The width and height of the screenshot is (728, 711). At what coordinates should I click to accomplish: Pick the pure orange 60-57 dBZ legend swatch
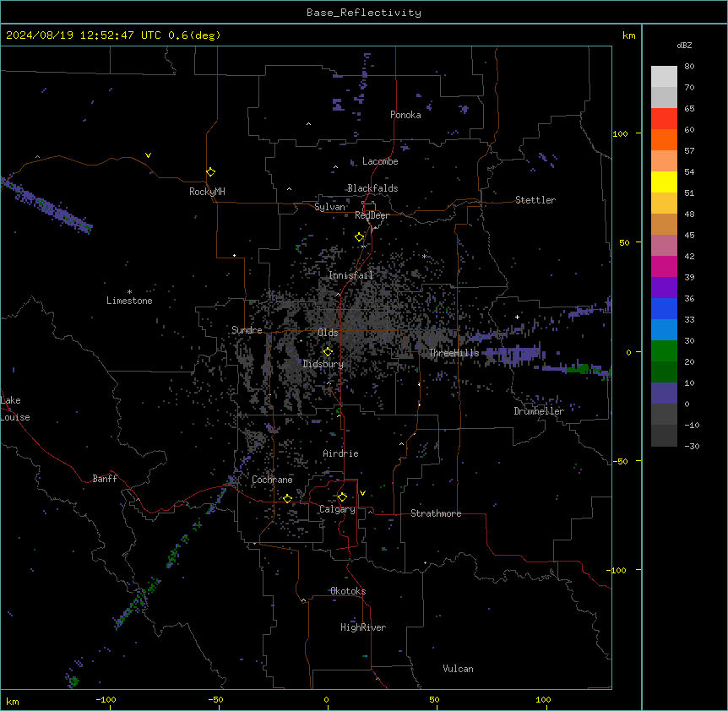point(664,139)
